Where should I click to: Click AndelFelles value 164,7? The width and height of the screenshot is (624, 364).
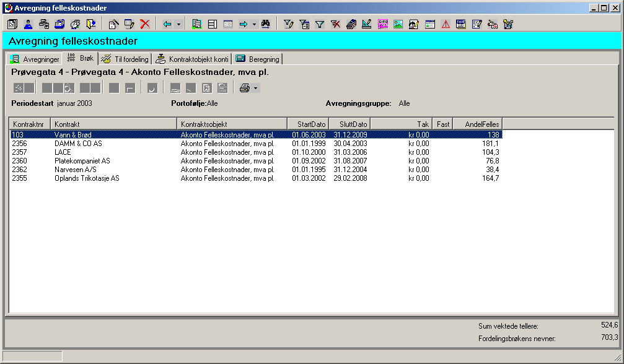(x=490, y=178)
